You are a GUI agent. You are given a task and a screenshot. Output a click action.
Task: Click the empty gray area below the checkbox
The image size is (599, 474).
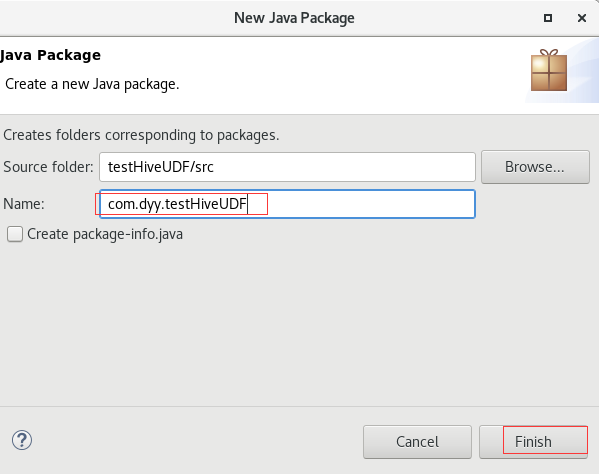[x=300, y=325]
